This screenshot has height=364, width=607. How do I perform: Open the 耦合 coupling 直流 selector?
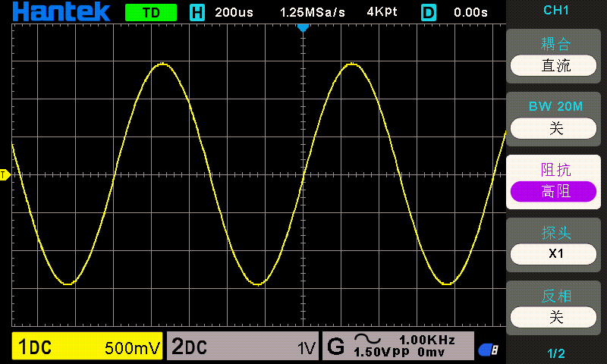point(556,65)
